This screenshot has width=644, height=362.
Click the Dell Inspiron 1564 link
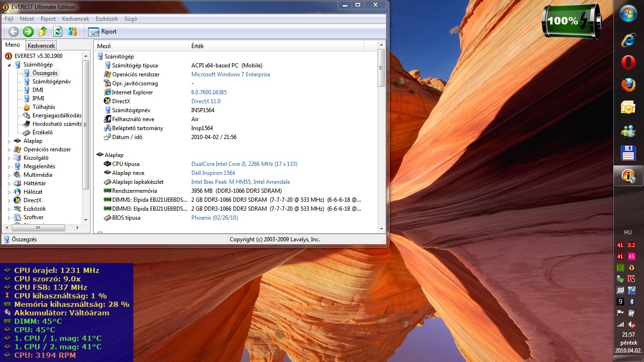[x=213, y=173]
